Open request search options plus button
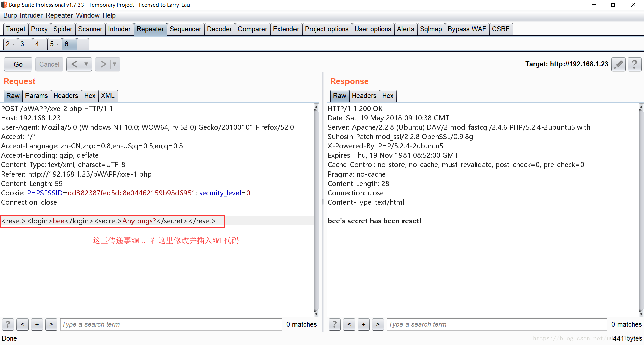Image resolution: width=644 pixels, height=345 pixels. [x=37, y=324]
